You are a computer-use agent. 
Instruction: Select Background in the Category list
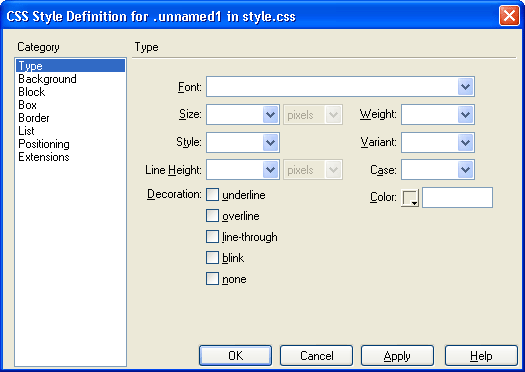(47, 79)
